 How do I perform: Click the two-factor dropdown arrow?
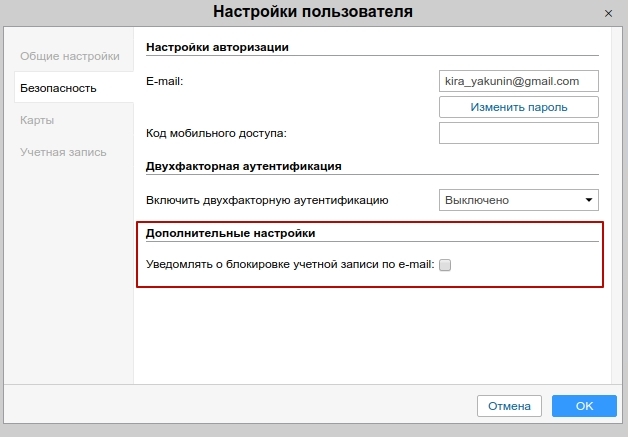(588, 200)
